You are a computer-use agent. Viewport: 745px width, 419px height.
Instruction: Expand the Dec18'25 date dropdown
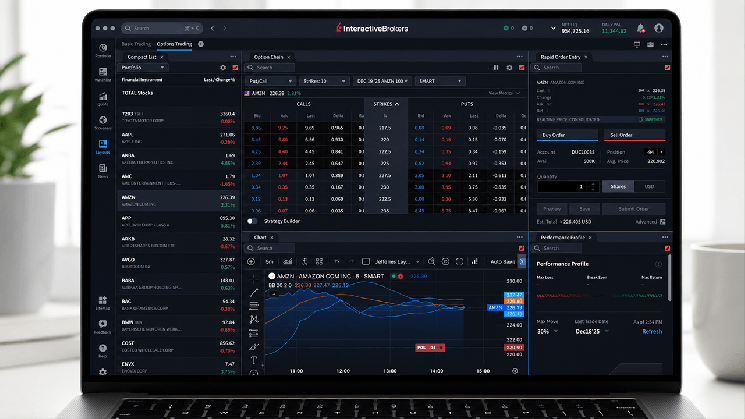(x=592, y=332)
